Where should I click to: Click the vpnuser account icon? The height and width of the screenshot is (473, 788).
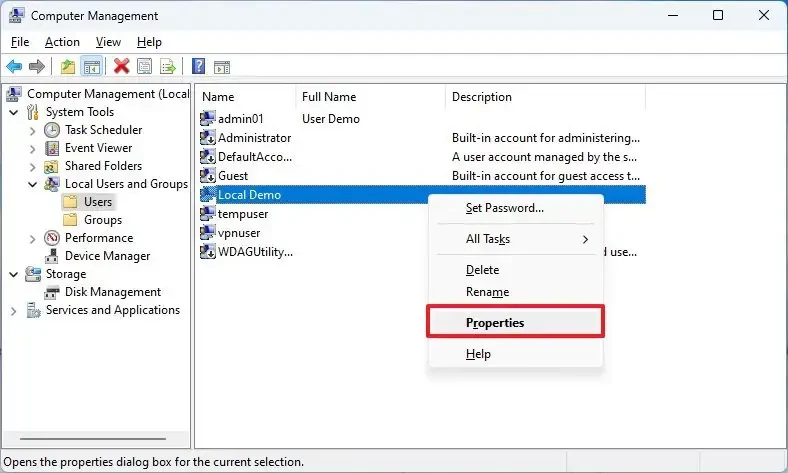(208, 233)
